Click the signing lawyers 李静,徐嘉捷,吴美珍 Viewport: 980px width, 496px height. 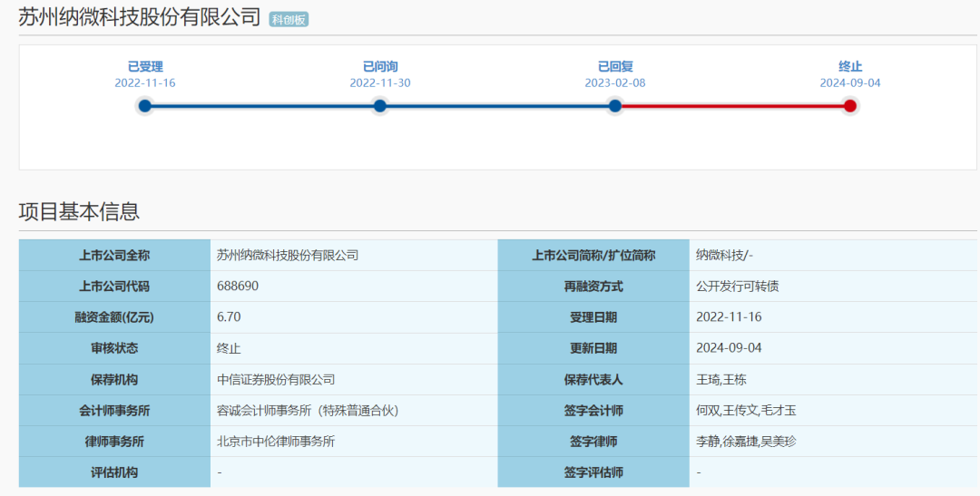click(x=746, y=442)
